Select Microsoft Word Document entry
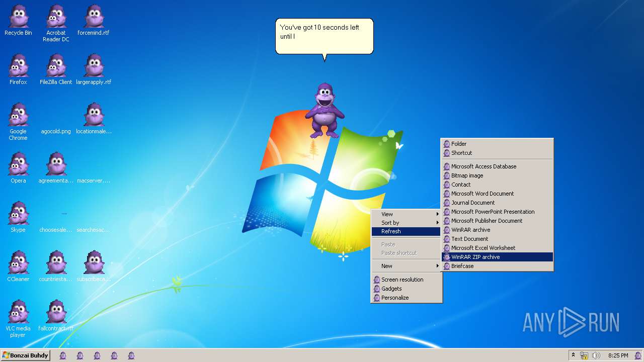 [497, 194]
